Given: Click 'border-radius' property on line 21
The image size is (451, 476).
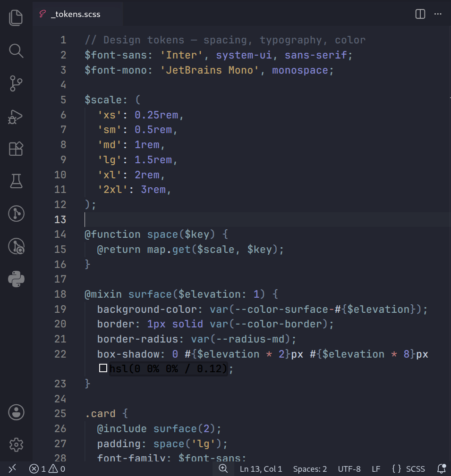Looking at the screenshot, I should (137, 339).
